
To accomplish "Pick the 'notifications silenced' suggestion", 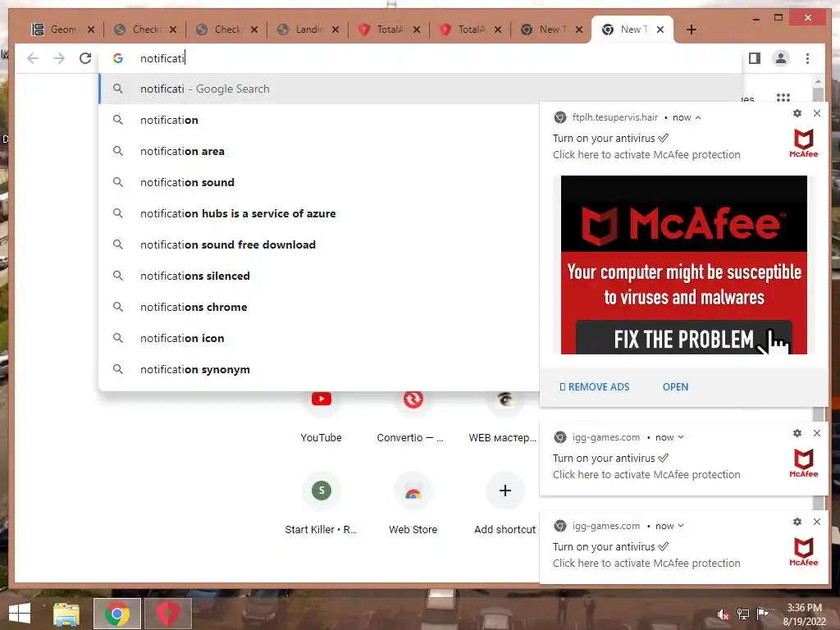I will [x=319, y=276].
